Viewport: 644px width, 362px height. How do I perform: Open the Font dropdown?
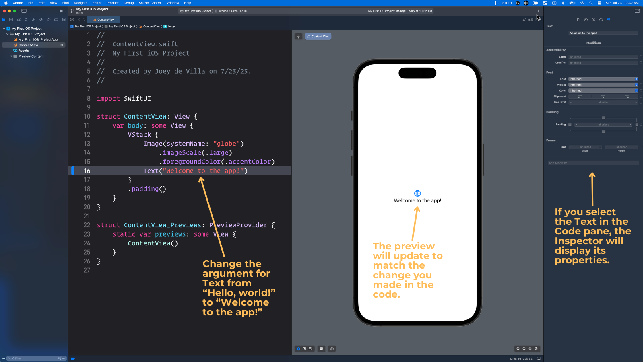point(603,79)
